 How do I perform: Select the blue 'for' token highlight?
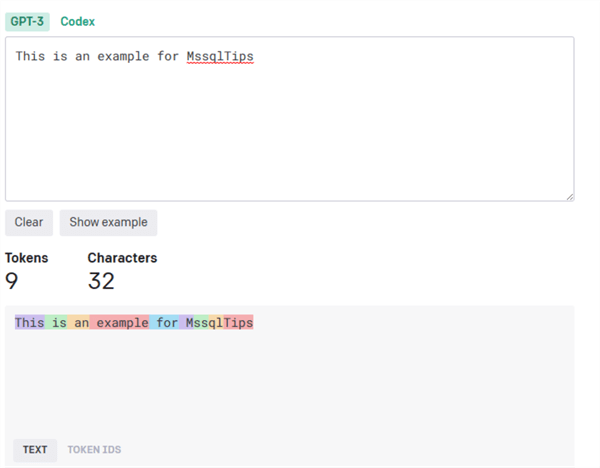pos(166,323)
